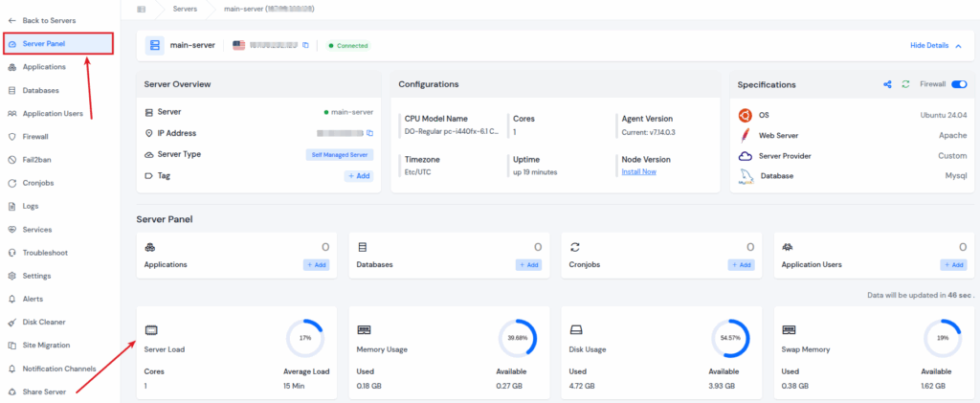Click Self Managed Server badge
The height and width of the screenshot is (403, 980).
pos(340,154)
